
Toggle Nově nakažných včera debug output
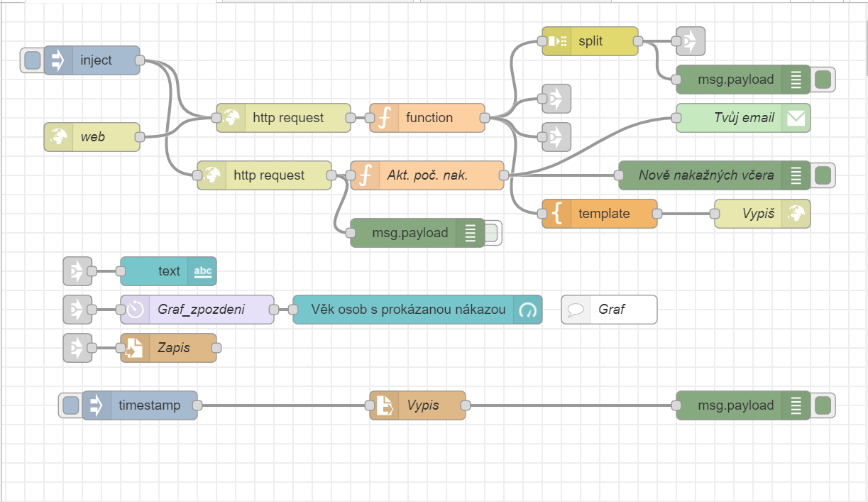click(x=823, y=175)
